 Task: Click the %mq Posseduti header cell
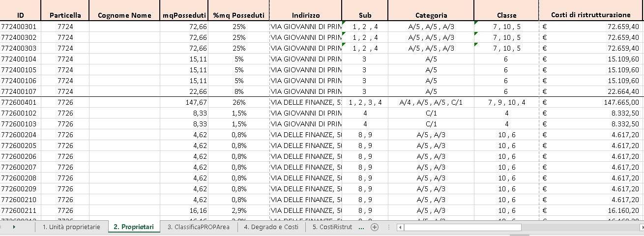(238, 15)
